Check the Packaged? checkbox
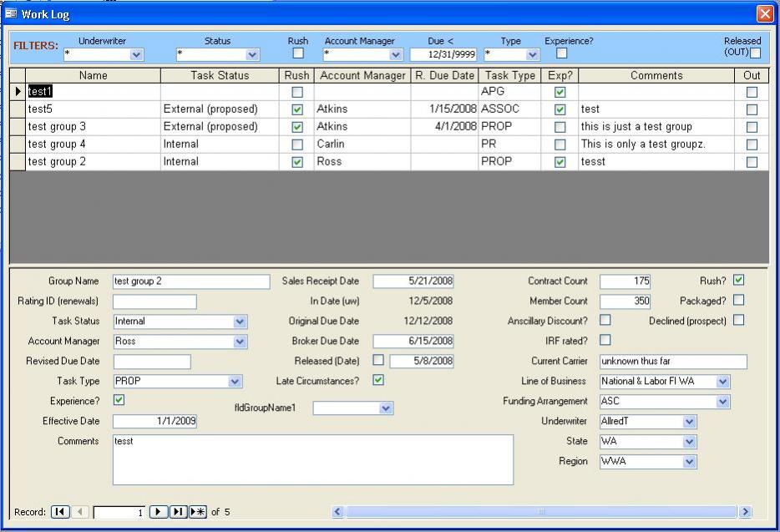 click(x=739, y=300)
